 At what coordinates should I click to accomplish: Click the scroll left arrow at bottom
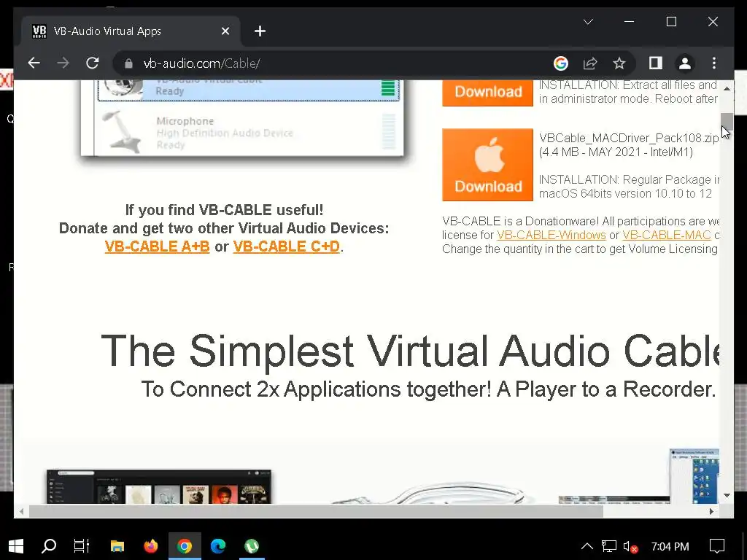[21, 511]
